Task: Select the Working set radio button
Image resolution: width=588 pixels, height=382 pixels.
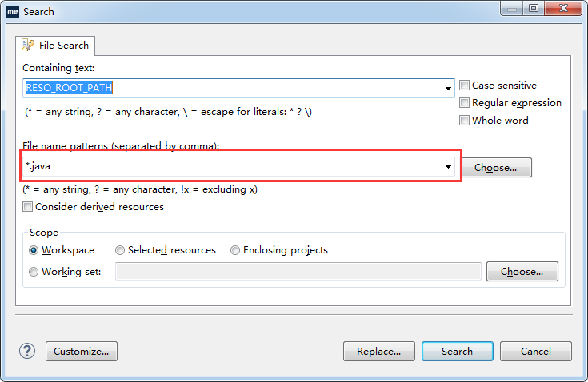Action: point(34,272)
